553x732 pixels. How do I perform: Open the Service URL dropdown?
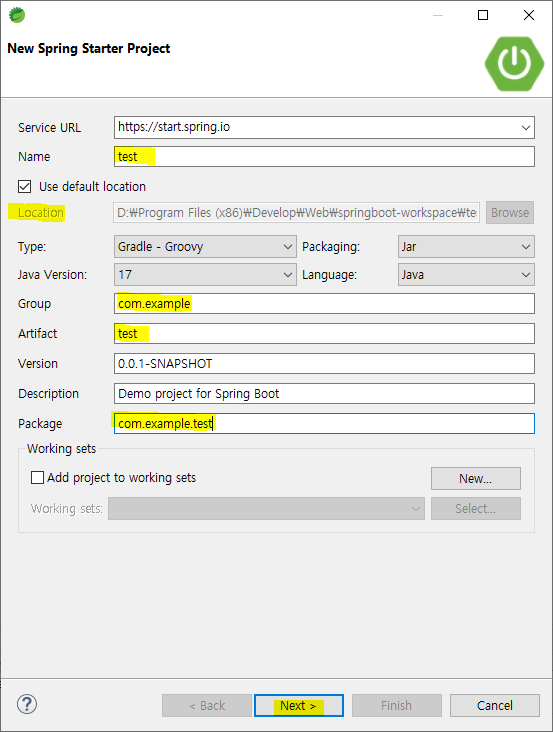click(x=324, y=127)
